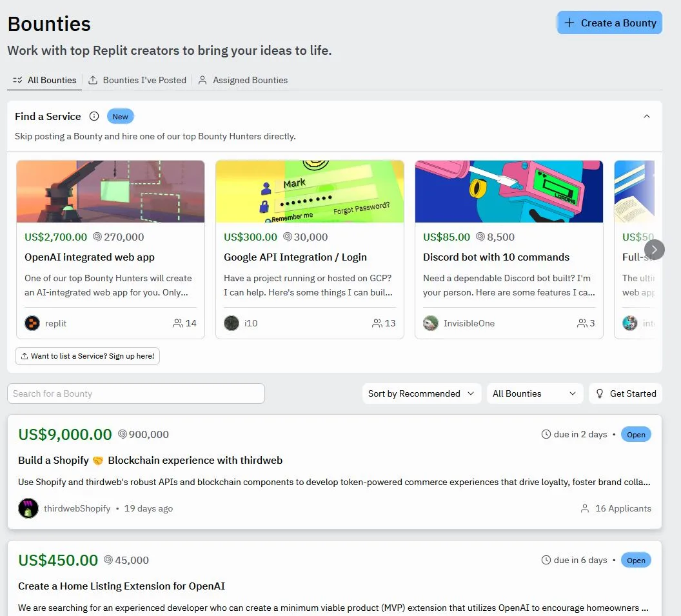Screen dimensions: 681x616
Task: Focus the Search for a Bounty field
Action: point(136,393)
